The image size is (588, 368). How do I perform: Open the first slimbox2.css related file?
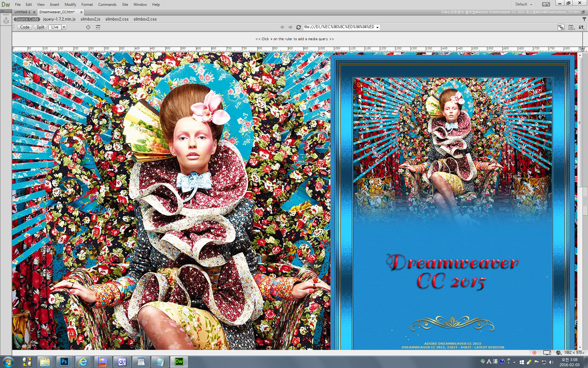(117, 19)
